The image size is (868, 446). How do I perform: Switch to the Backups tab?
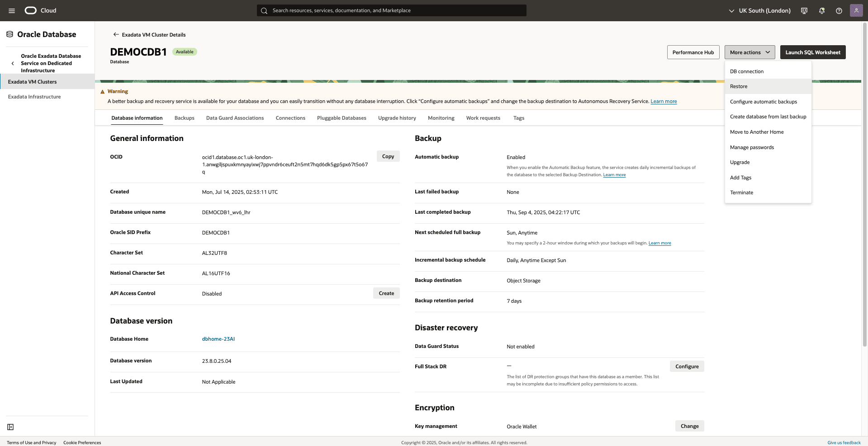[185, 118]
